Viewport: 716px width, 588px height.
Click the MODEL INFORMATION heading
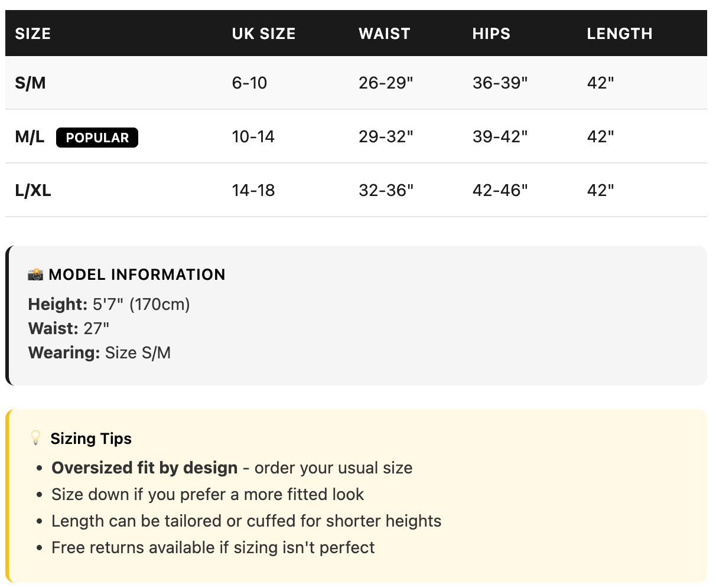(137, 275)
